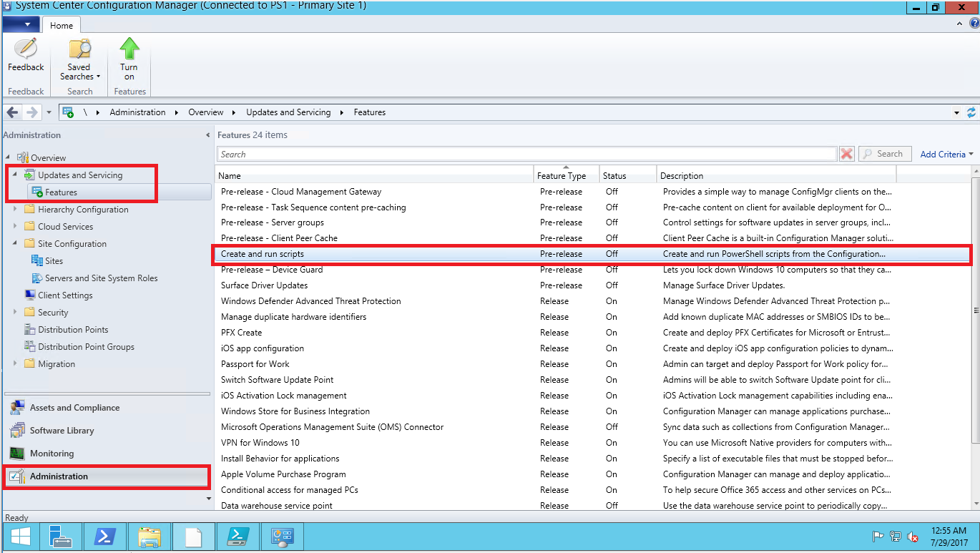
Task: Open the Administration workspace
Action: tap(107, 476)
